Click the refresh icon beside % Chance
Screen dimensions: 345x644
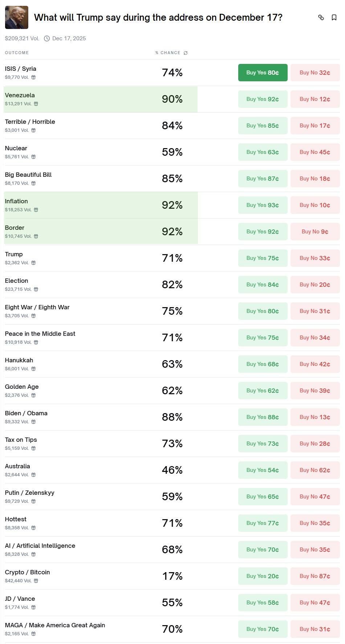[x=186, y=53]
